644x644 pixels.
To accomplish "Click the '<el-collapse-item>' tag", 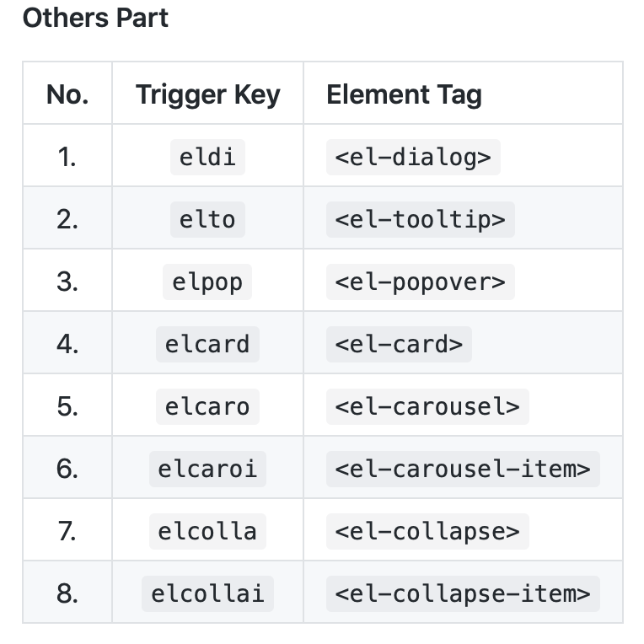I will tap(463, 594).
